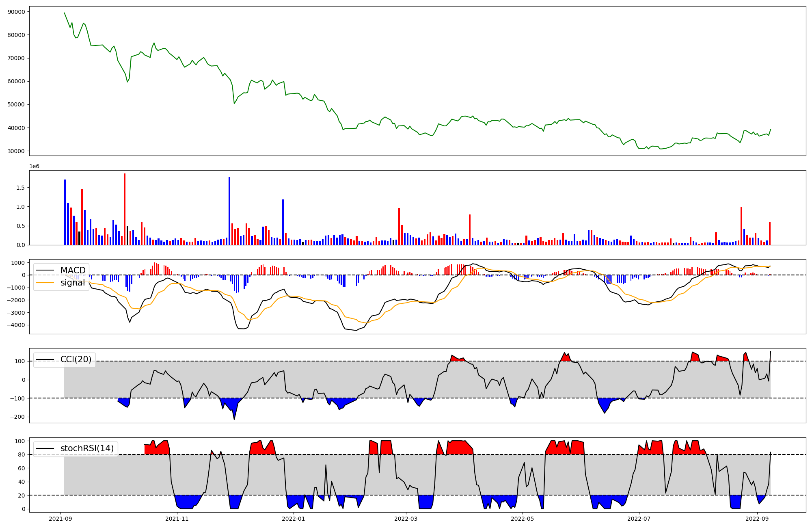This screenshot has width=812, height=528.
Task: Click the signal legend text
Action: coord(73,283)
